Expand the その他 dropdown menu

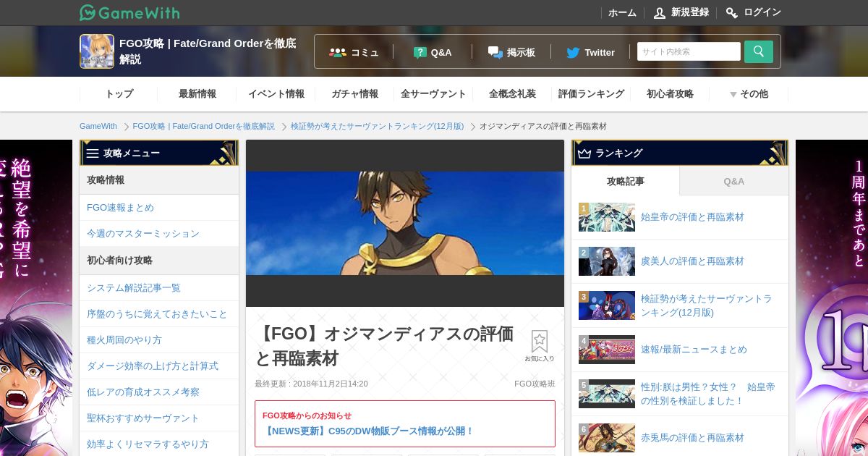(x=749, y=94)
